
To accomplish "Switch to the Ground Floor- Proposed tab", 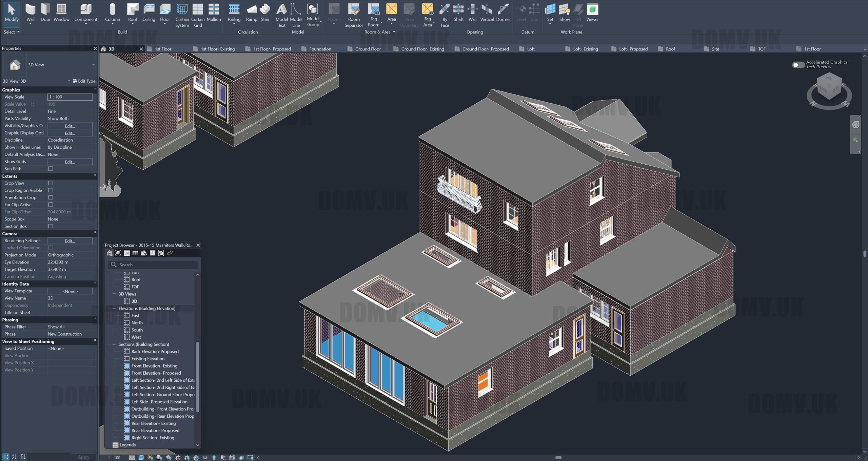I will 485,49.
